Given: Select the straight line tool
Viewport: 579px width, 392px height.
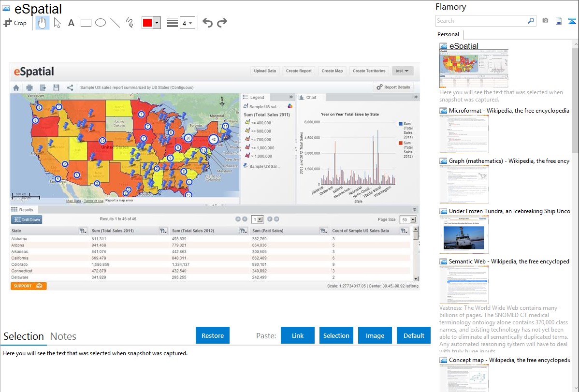Looking at the screenshot, I should tap(115, 23).
